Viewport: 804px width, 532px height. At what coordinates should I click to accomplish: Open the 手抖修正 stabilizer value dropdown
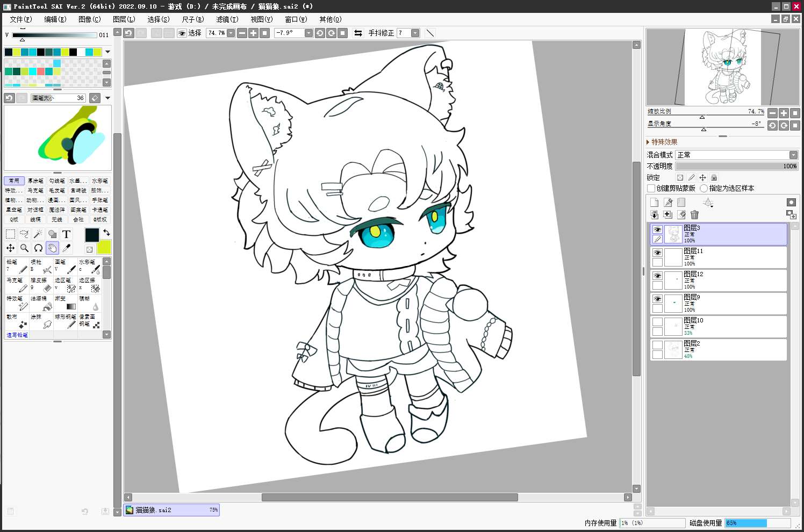(x=415, y=33)
